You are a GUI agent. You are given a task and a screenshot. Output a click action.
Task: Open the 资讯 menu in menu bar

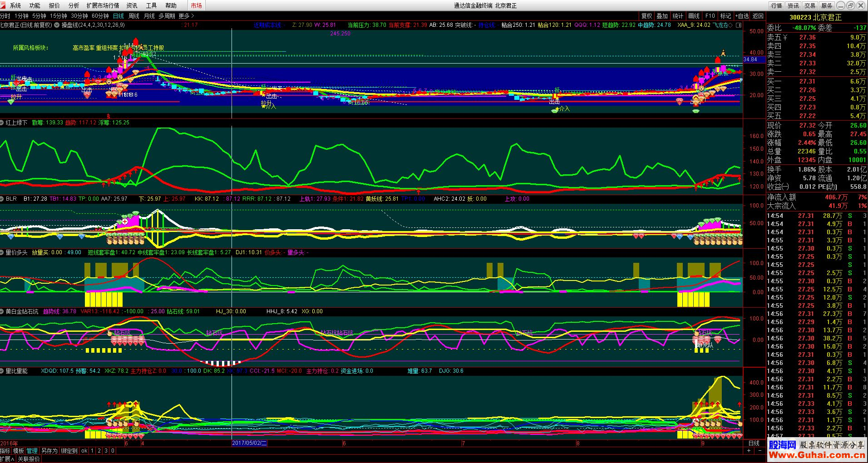[x=132, y=5]
